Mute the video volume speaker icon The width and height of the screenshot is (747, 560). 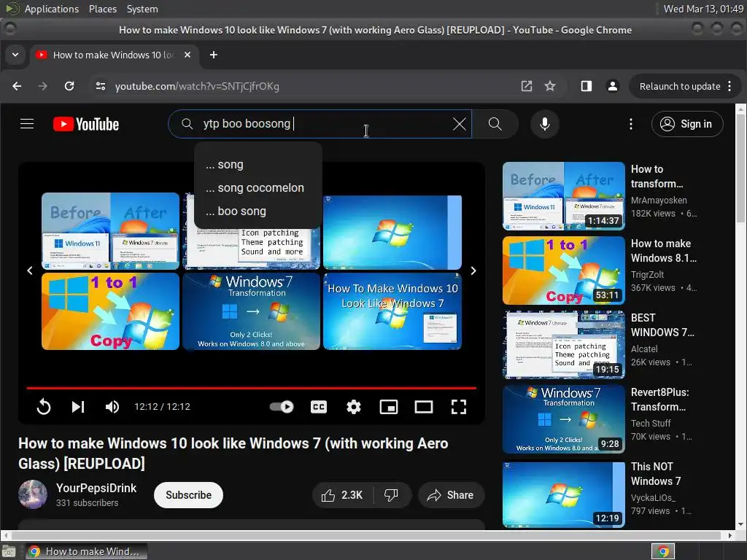click(112, 407)
